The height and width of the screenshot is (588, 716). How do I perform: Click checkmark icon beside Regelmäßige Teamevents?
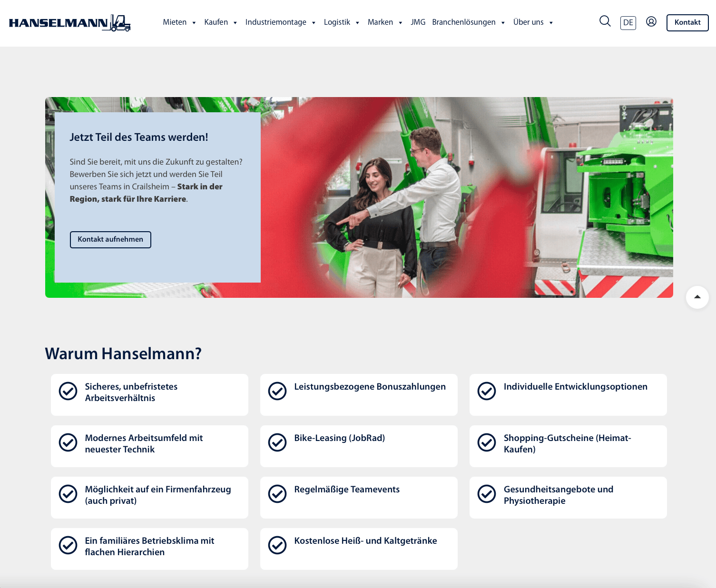pyautogui.click(x=277, y=494)
